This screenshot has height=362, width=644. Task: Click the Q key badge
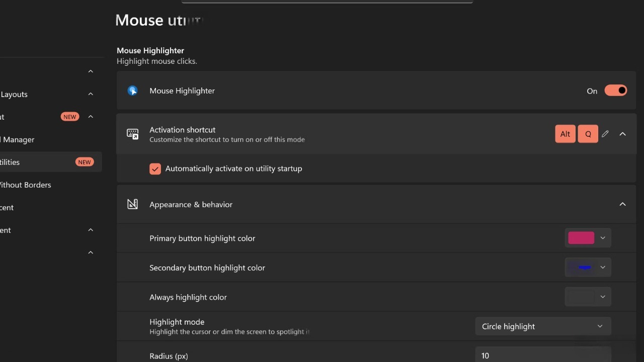click(588, 134)
